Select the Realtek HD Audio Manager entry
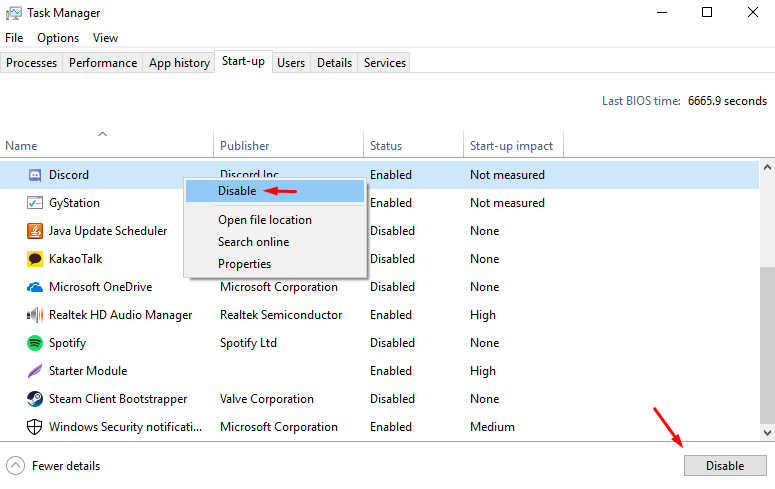775x489 pixels. [x=120, y=315]
